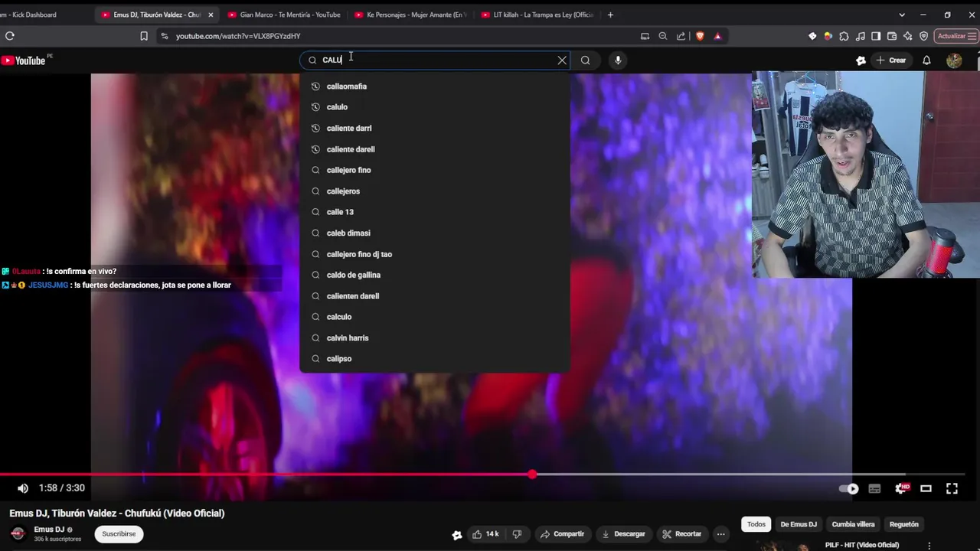Switch to the Ke Personajes - Mujer Amante tab
This screenshot has height=551, width=980.
pyautogui.click(x=410, y=15)
